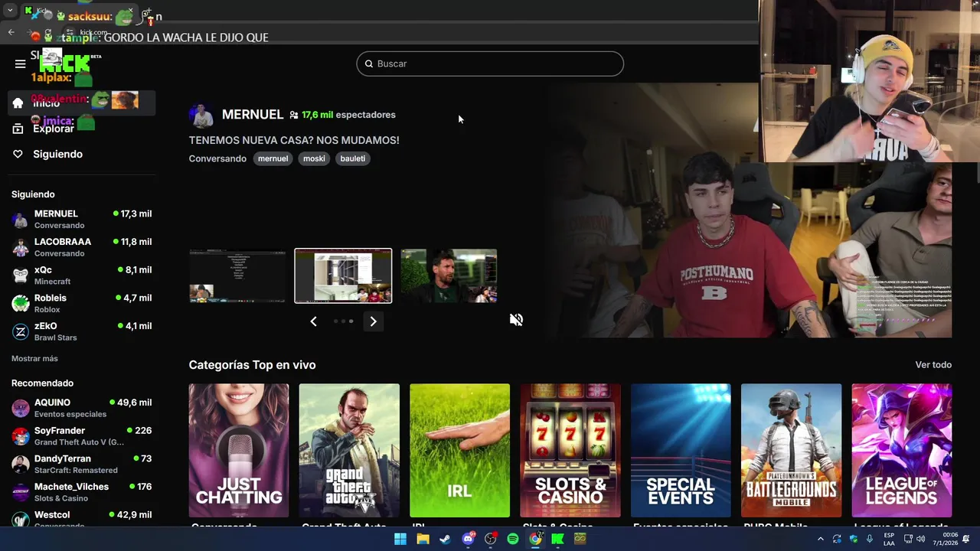
Task: Open Machete_Vilches recommended channel
Action: click(81, 492)
